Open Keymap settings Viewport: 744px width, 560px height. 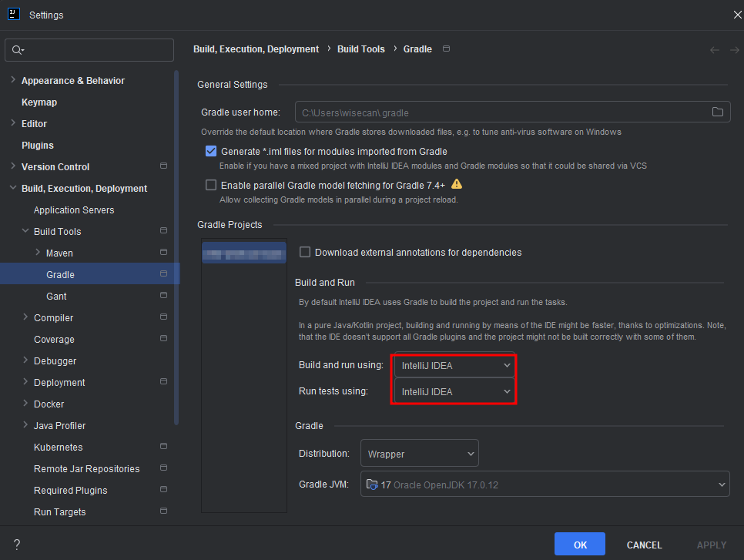(39, 102)
